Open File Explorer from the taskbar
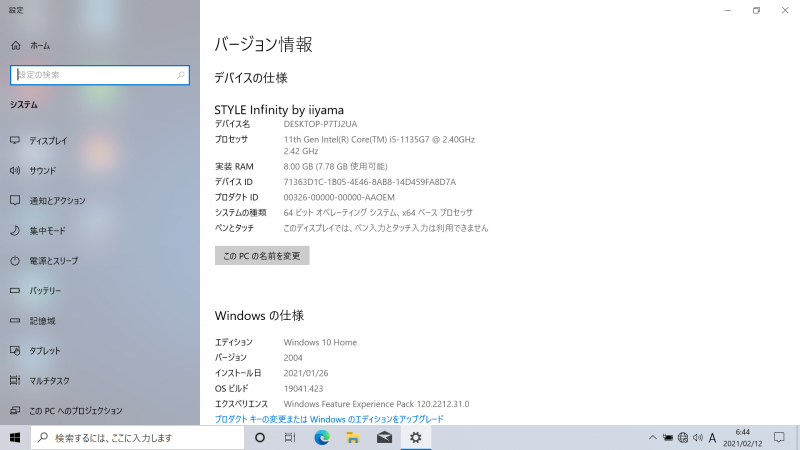The image size is (800, 450). click(353, 438)
